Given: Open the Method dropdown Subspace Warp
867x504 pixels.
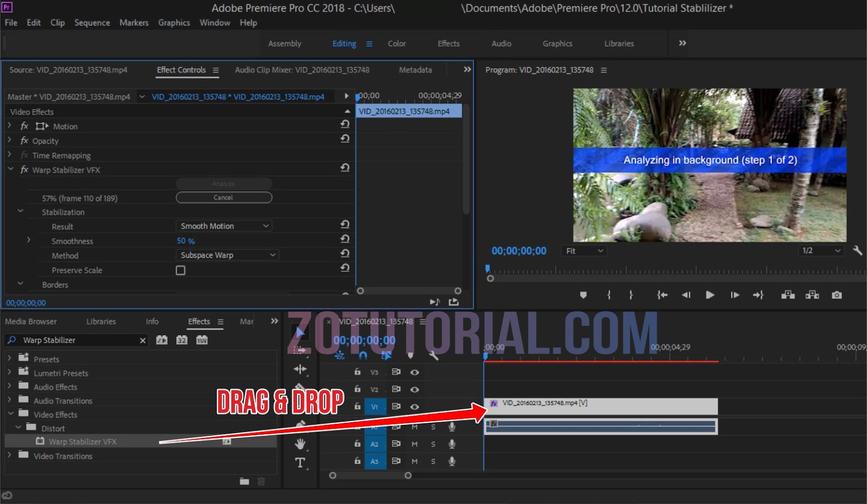Looking at the screenshot, I should coord(227,255).
